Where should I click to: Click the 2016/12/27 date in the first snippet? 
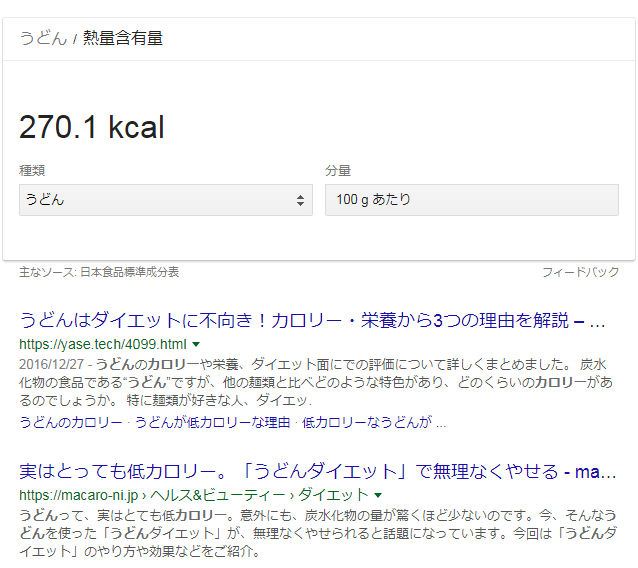point(52,364)
